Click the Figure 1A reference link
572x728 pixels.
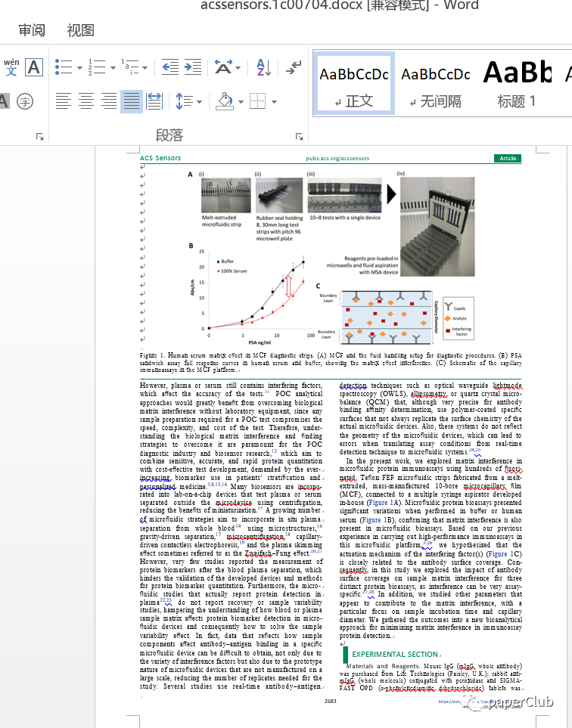pyautogui.click(x=384, y=503)
